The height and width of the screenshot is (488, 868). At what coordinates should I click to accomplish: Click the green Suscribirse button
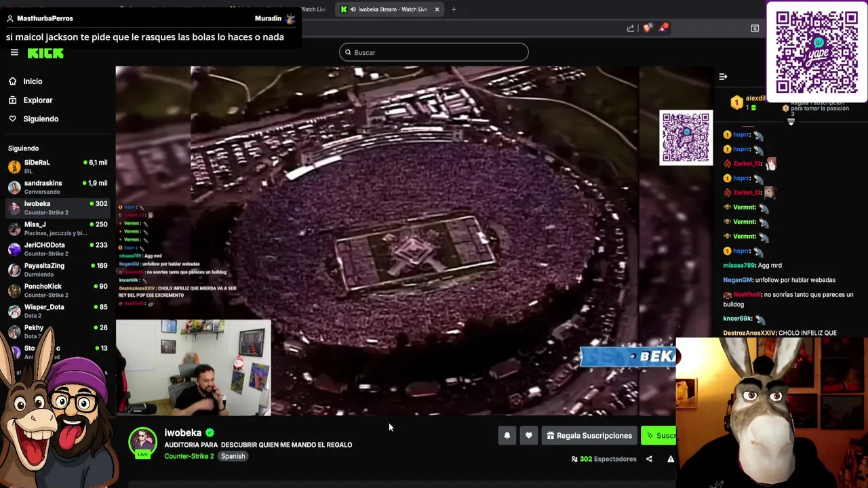click(x=658, y=436)
